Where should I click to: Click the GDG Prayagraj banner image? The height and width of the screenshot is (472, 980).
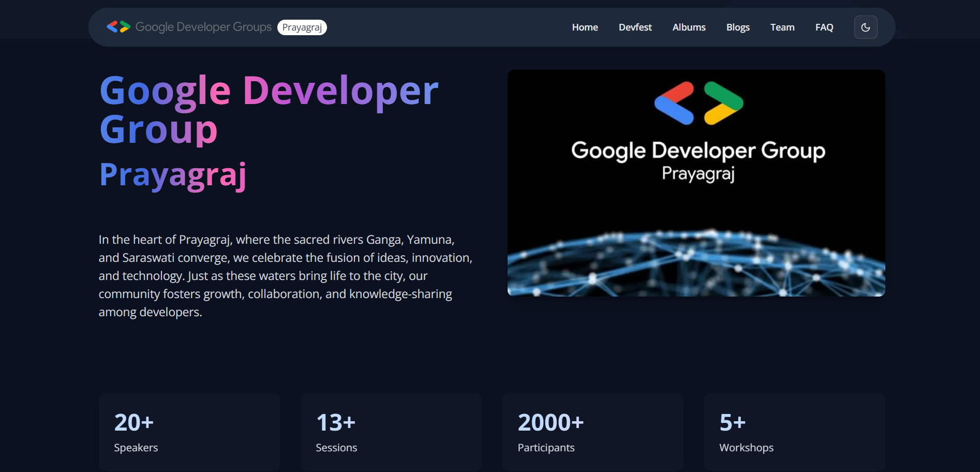tap(696, 183)
